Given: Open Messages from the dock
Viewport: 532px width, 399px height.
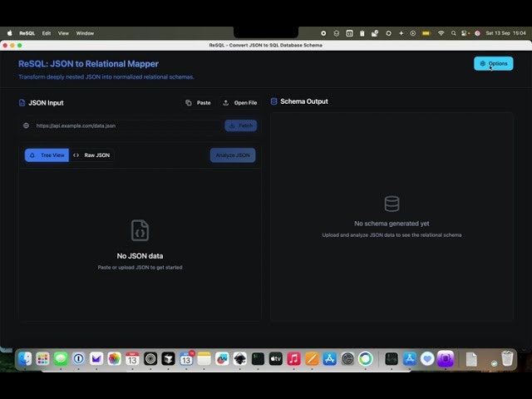Looking at the screenshot, I should click(x=61, y=359).
